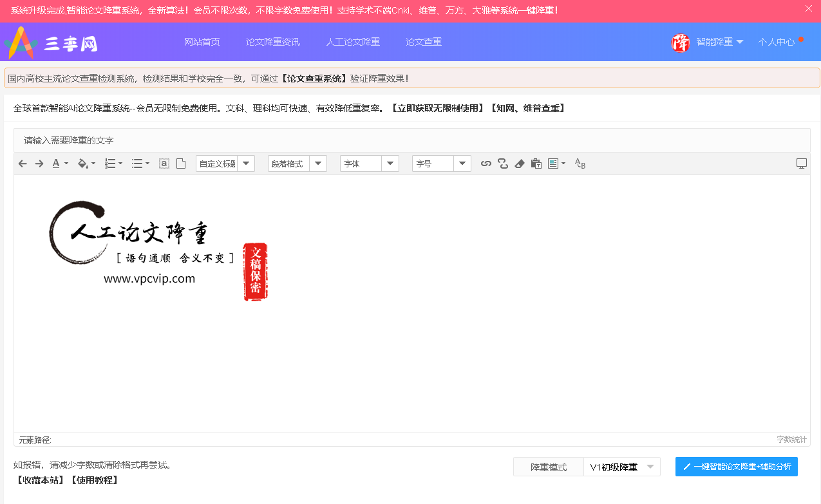The height and width of the screenshot is (504, 821).
Task: Click the 人工论文降重 banner image in editor
Action: [158, 251]
